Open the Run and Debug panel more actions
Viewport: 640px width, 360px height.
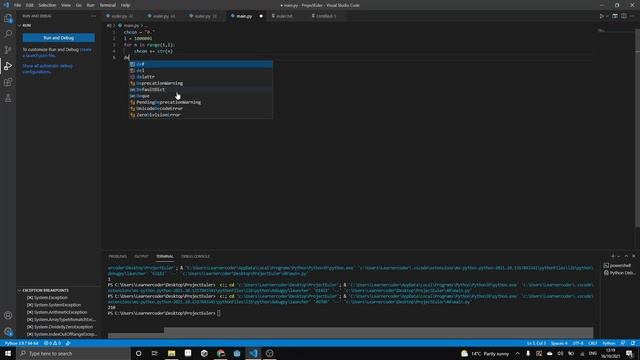pos(93,16)
